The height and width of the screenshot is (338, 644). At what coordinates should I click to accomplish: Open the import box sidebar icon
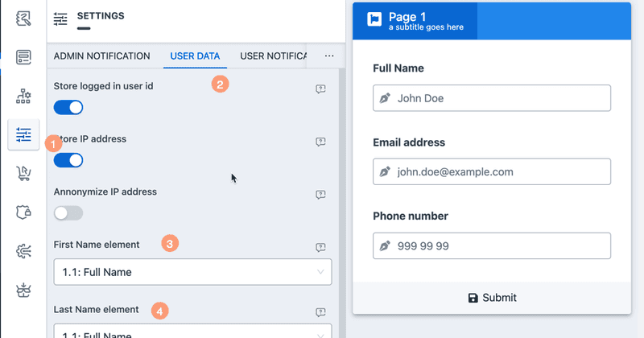[23, 290]
